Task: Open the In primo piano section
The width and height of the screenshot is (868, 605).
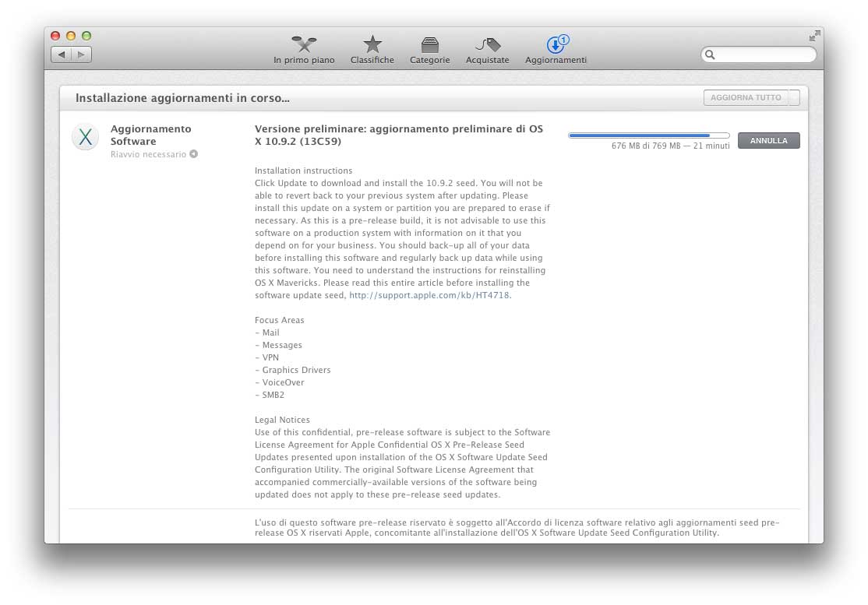Action: (x=304, y=51)
